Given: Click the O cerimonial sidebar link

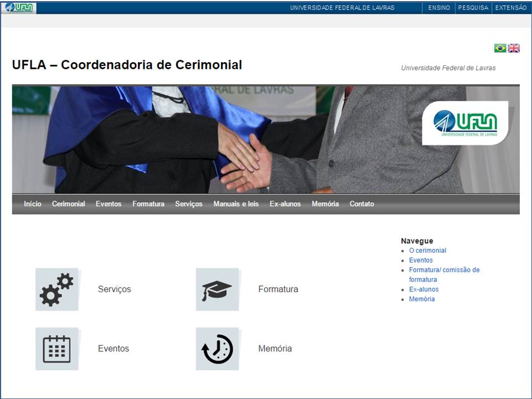Looking at the screenshot, I should [427, 250].
